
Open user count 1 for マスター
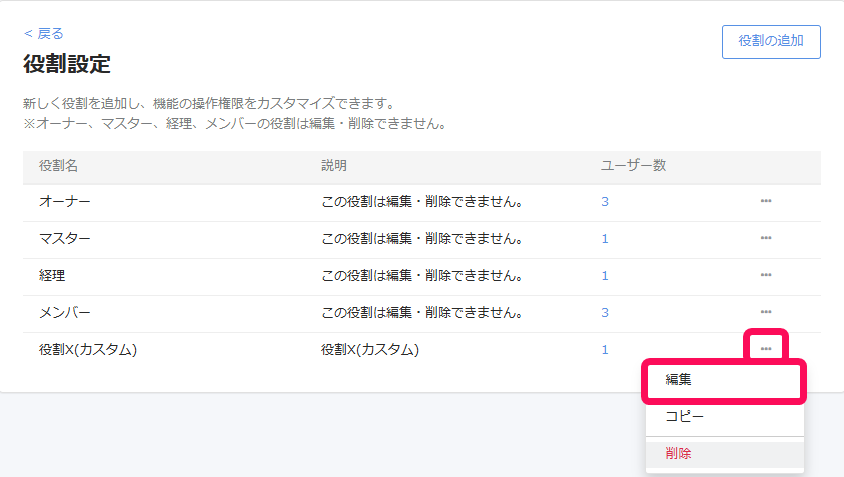pyautogui.click(x=605, y=238)
